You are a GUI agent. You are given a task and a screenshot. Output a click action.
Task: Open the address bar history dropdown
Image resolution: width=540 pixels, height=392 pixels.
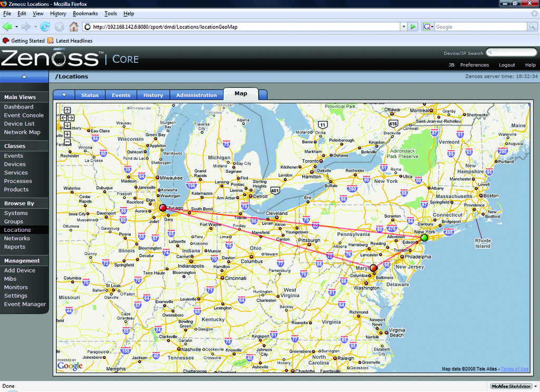[x=403, y=26]
